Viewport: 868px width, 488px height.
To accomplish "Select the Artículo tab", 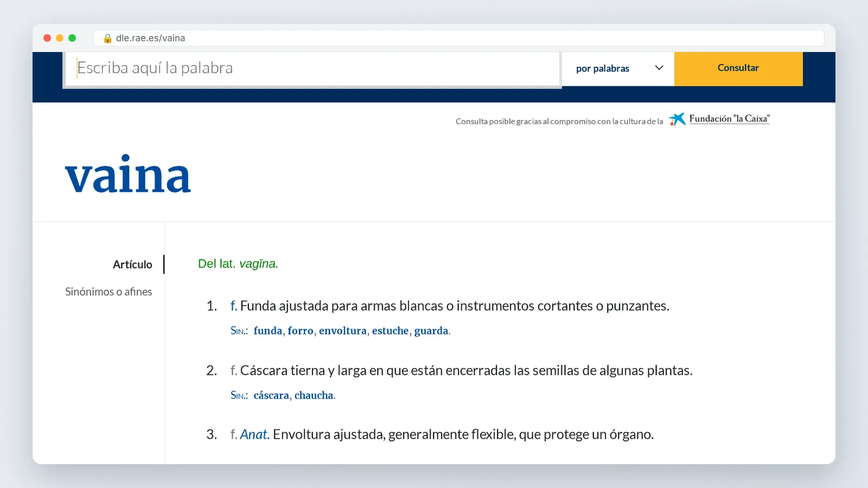I will click(132, 265).
